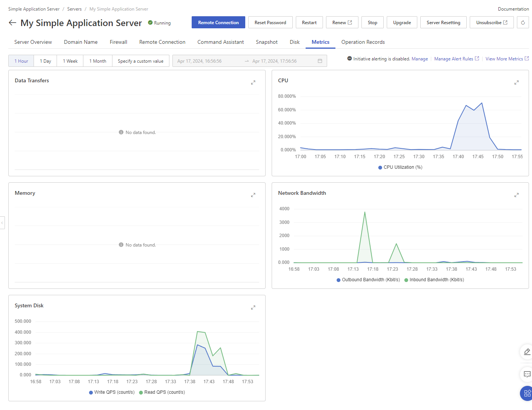Click the Running status indicator
The height and width of the screenshot is (410, 532).
(x=159, y=23)
